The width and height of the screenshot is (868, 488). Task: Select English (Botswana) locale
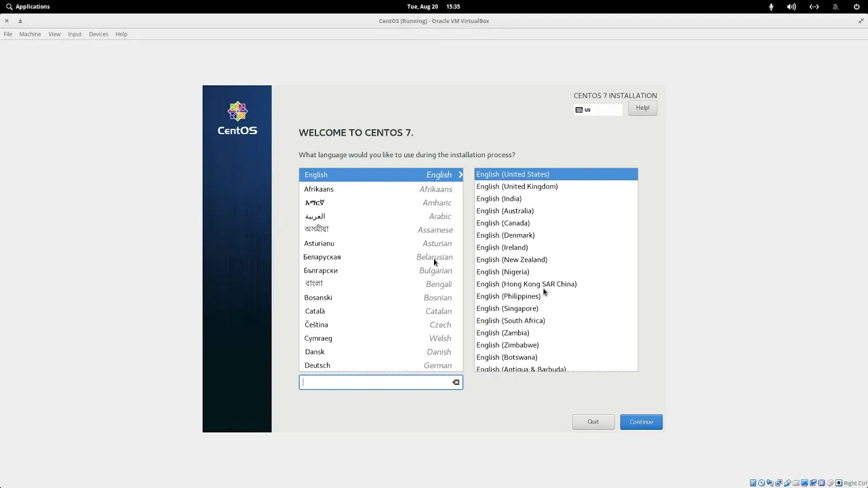[556, 357]
